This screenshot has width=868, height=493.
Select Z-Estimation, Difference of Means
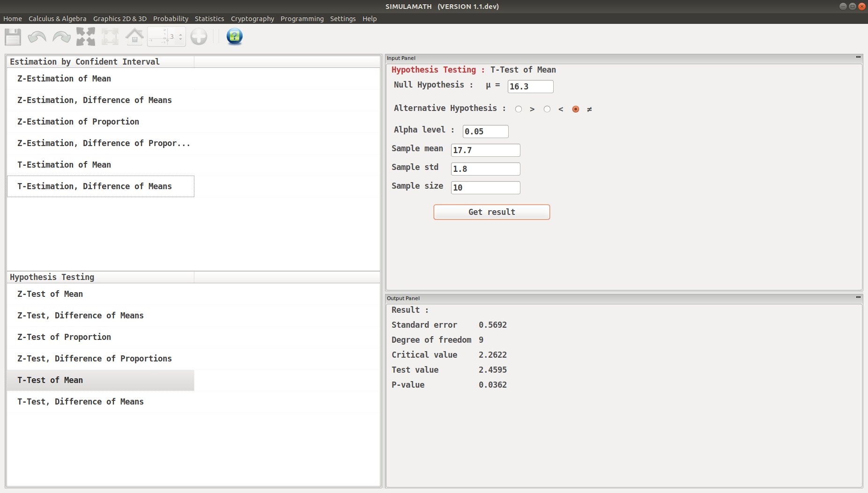[x=101, y=100]
